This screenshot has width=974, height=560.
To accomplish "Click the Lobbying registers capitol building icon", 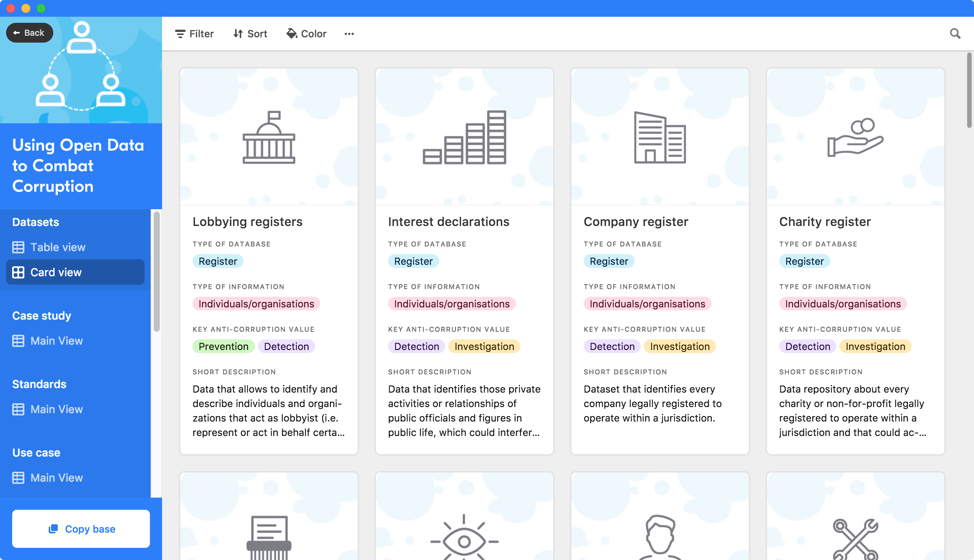I will [269, 137].
